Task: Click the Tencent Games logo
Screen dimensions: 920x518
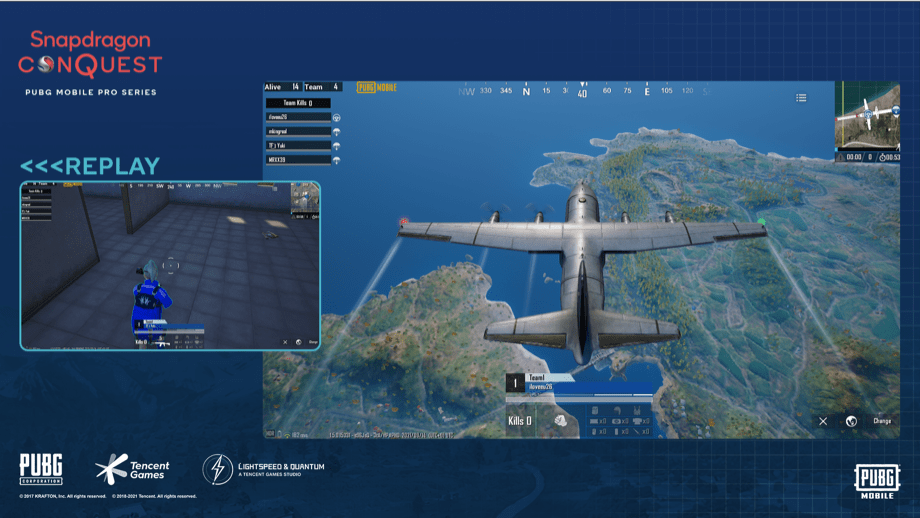Action: (133, 469)
